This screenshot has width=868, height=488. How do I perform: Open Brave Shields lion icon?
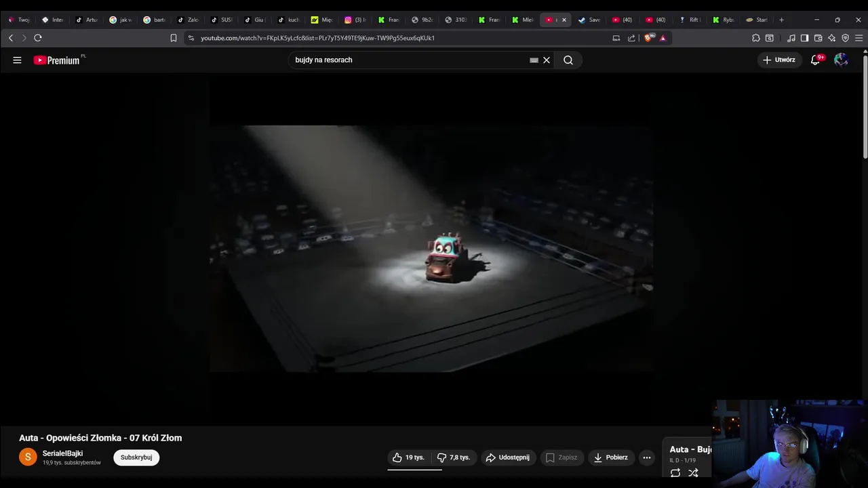(x=649, y=38)
